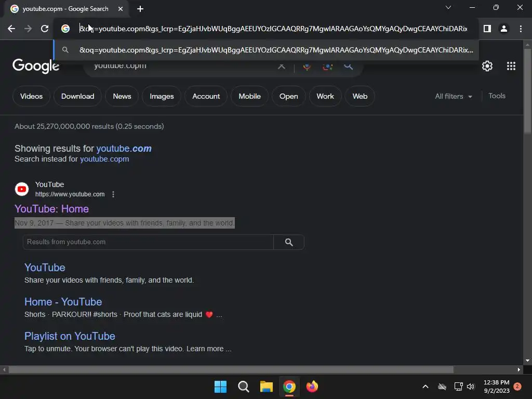The height and width of the screenshot is (399, 532).
Task: Click the vertical scrollbar thumb
Action: 527,91
